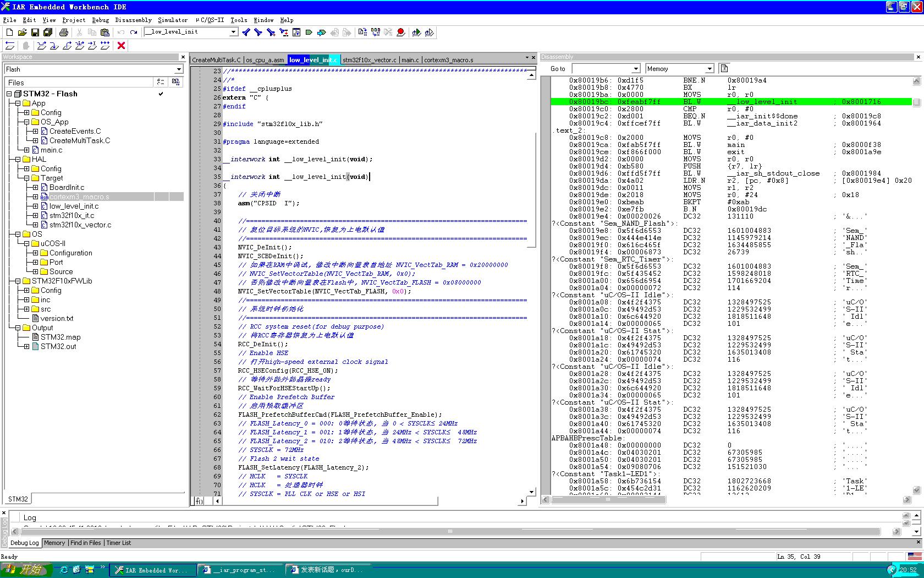The image size is (924, 578).
Task: Create a new document via toolbar icon
Action: [x=9, y=32]
